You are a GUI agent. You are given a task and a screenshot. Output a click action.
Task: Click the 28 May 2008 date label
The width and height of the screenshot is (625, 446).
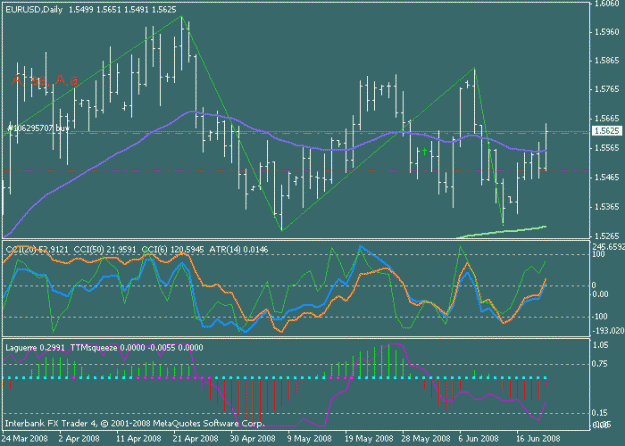click(x=426, y=439)
